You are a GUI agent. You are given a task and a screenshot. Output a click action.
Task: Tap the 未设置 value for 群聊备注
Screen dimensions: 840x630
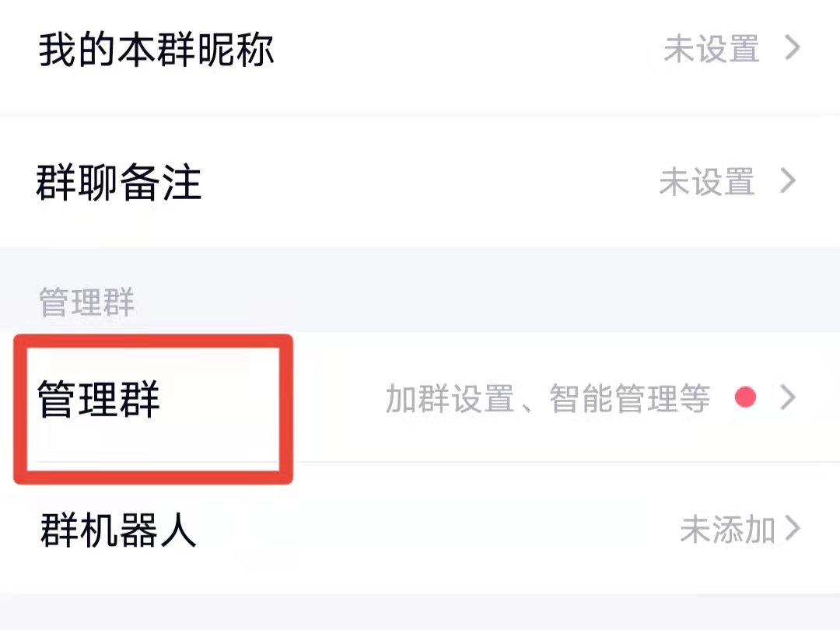(707, 181)
